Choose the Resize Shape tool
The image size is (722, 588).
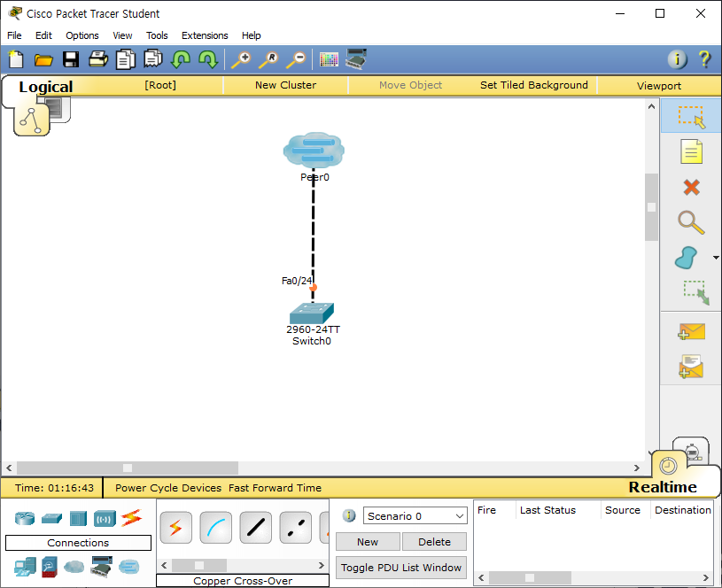pyautogui.click(x=696, y=293)
